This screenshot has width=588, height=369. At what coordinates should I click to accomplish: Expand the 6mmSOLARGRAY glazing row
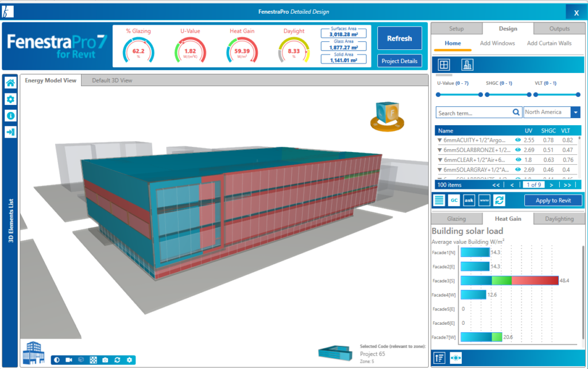pyautogui.click(x=439, y=170)
